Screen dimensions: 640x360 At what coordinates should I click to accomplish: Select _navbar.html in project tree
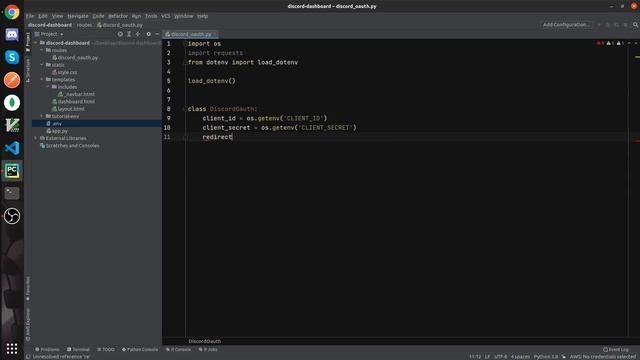76,94
